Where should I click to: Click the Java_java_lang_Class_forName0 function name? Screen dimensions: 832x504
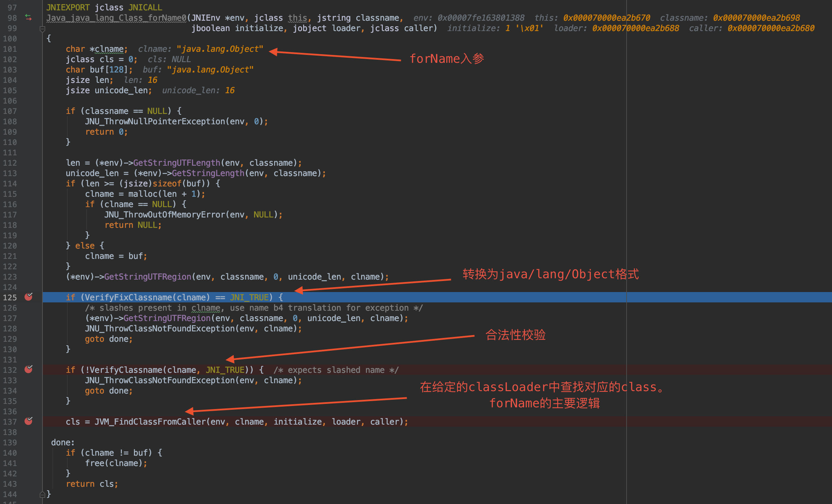(x=116, y=18)
